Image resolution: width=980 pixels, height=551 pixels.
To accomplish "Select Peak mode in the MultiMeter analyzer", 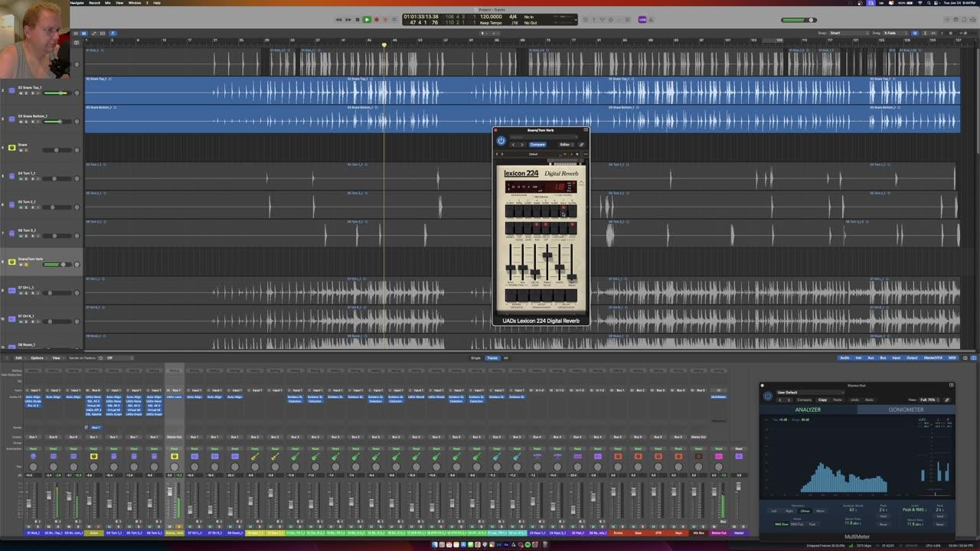I will tap(812, 524).
